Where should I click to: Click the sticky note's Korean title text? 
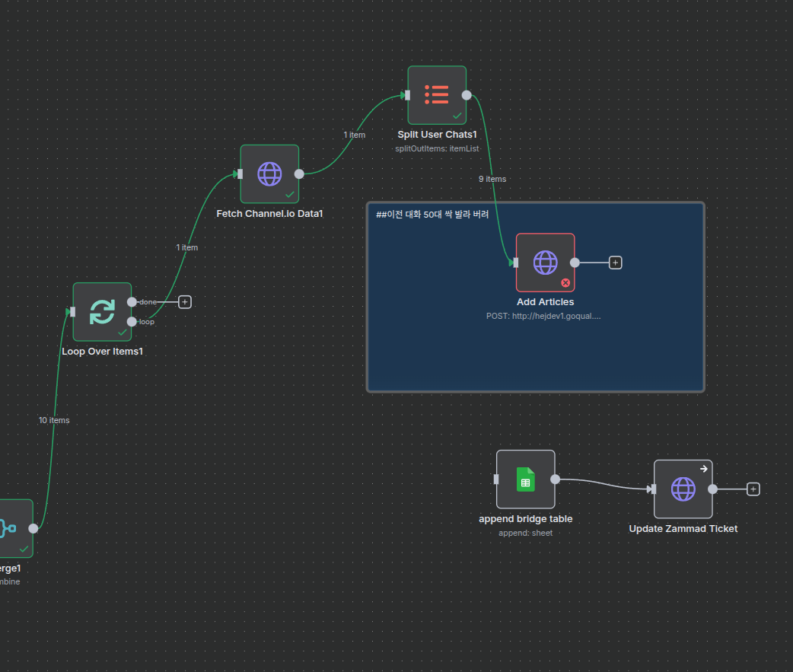tap(432, 215)
